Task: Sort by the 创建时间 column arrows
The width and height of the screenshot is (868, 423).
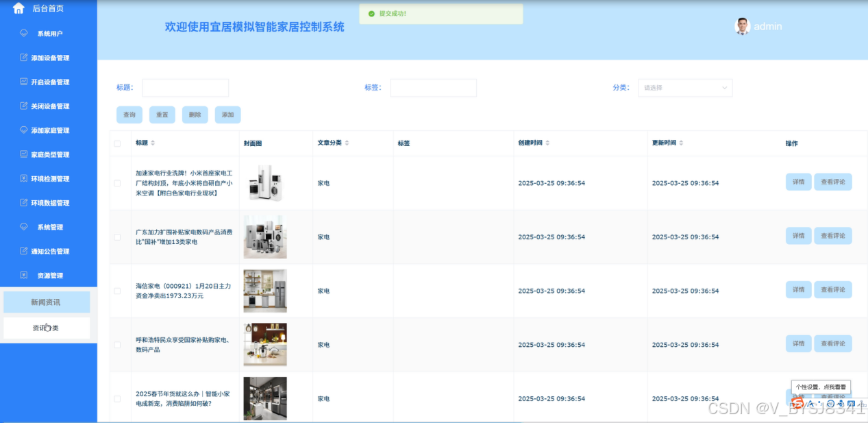Action: (x=547, y=143)
